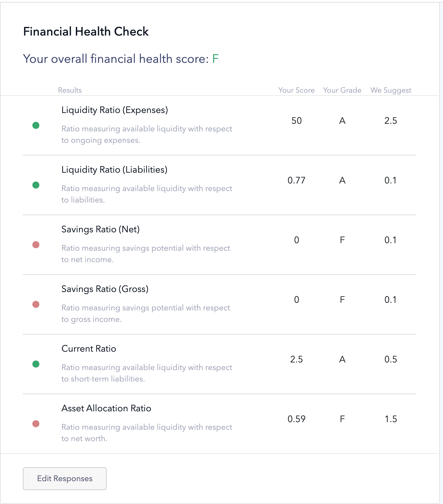
Task: Click the overall health score letter F
Action: point(215,59)
